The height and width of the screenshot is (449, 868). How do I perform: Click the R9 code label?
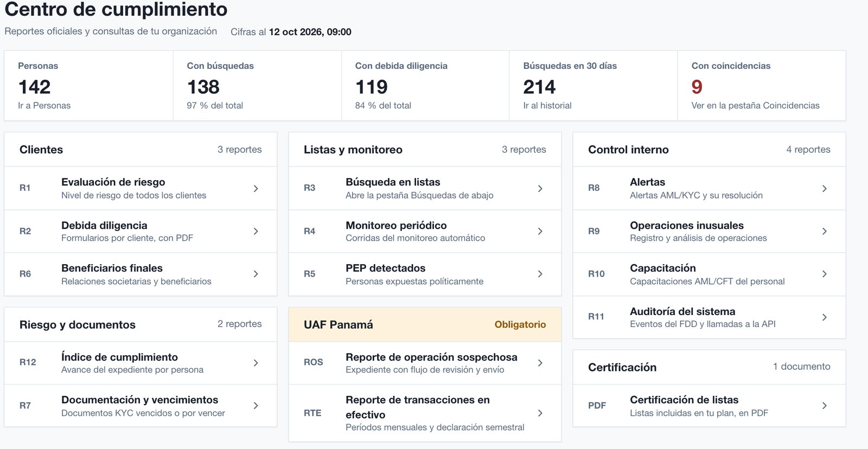coord(593,231)
